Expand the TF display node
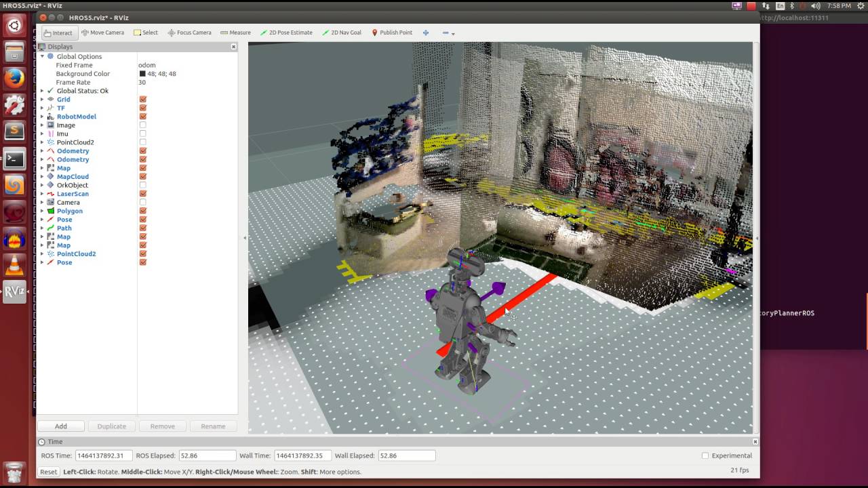Image resolution: width=868 pixels, height=488 pixels. point(42,108)
